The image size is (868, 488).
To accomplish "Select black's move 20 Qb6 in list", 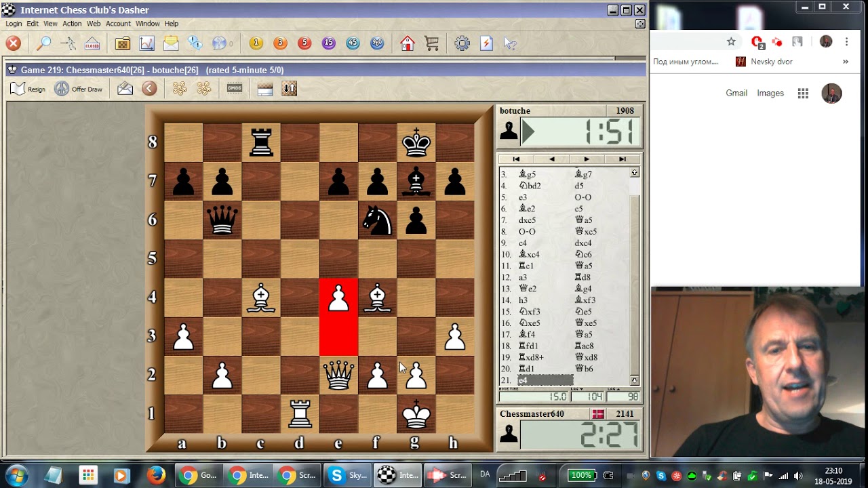I will 584,369.
